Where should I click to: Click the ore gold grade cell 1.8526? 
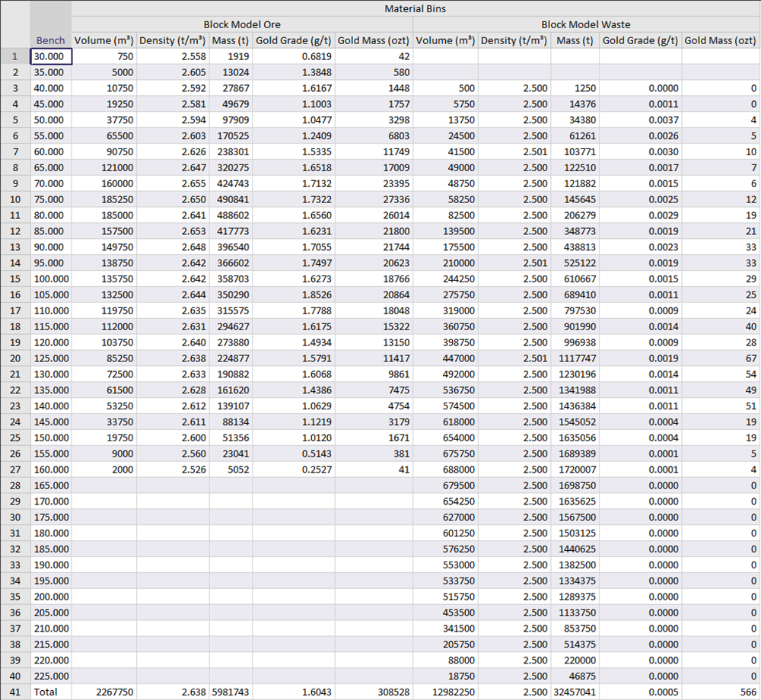pyautogui.click(x=293, y=294)
